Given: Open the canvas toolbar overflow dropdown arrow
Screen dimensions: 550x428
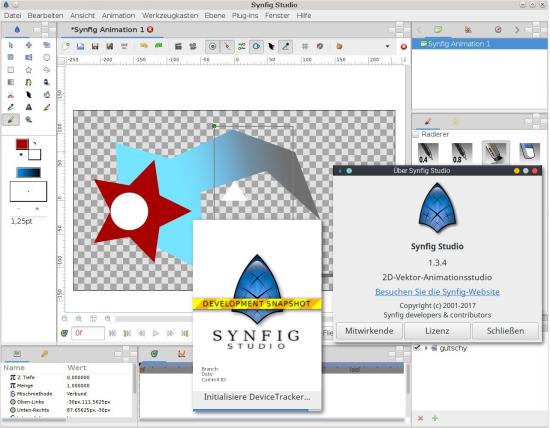Looking at the screenshot, I should click(x=387, y=46).
